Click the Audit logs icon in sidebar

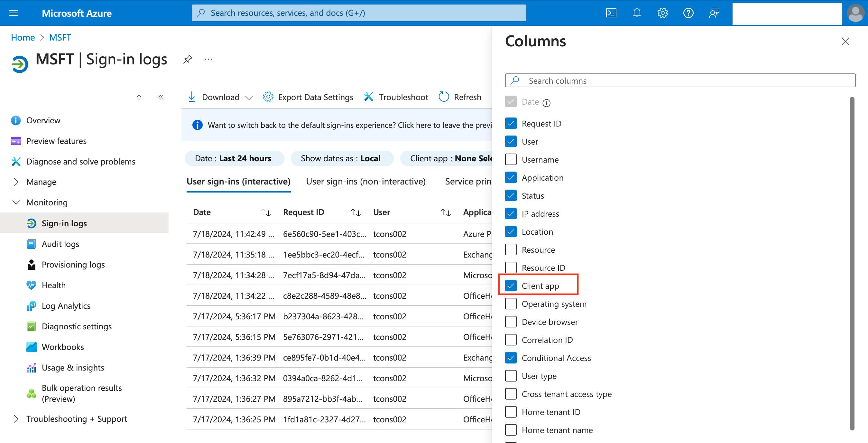31,244
